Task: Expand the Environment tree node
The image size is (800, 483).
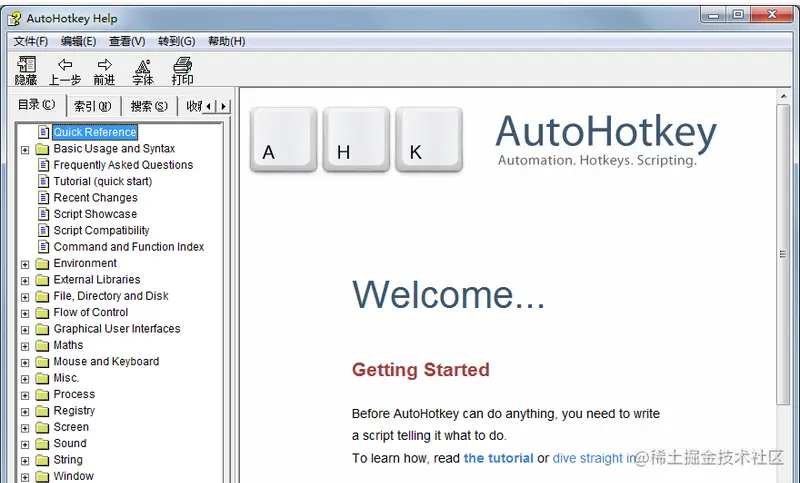Action: click(x=25, y=264)
